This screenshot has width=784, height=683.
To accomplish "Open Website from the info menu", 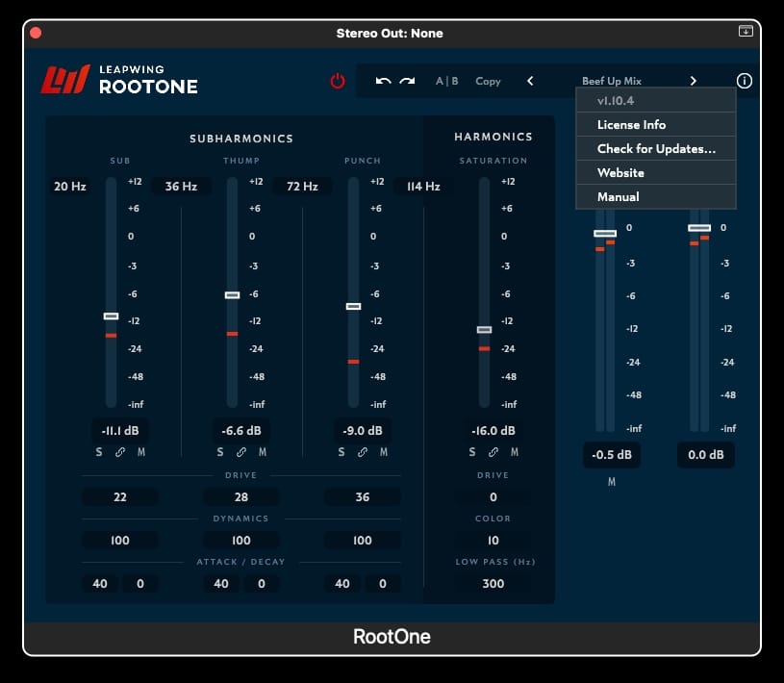I will click(656, 172).
